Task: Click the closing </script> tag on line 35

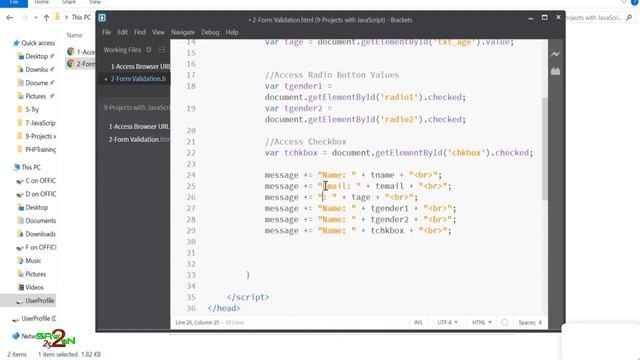Action: click(248, 297)
